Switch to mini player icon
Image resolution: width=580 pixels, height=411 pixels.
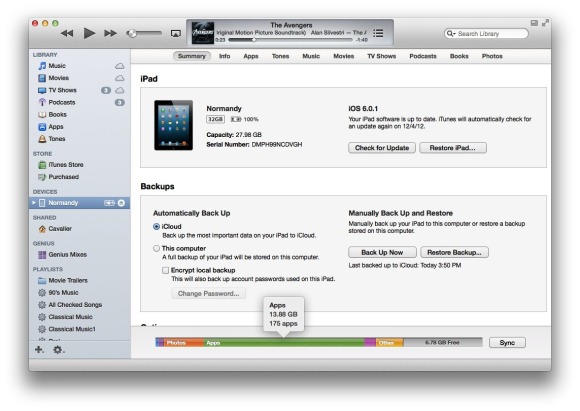[534, 23]
